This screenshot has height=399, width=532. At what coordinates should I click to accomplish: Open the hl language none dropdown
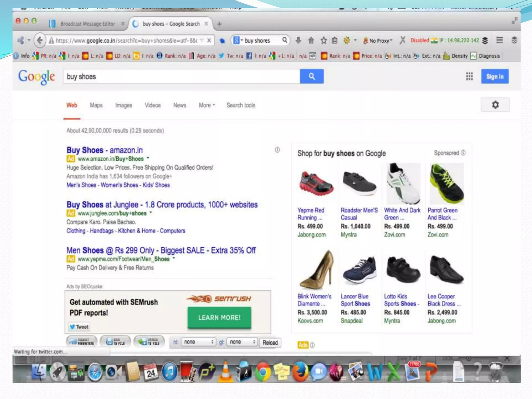(198, 342)
